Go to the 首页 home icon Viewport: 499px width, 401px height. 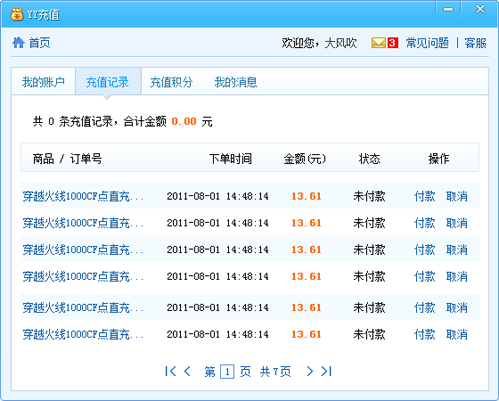coord(18,43)
